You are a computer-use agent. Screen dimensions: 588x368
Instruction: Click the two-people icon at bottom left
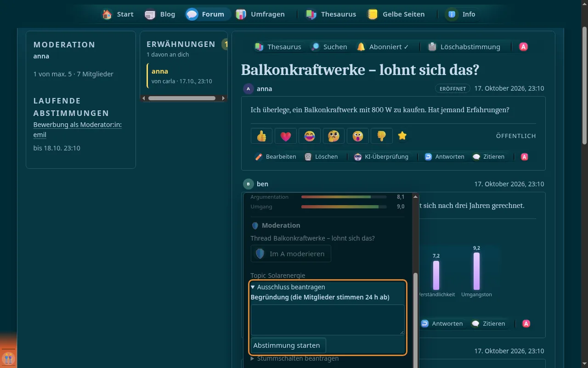coord(9,358)
